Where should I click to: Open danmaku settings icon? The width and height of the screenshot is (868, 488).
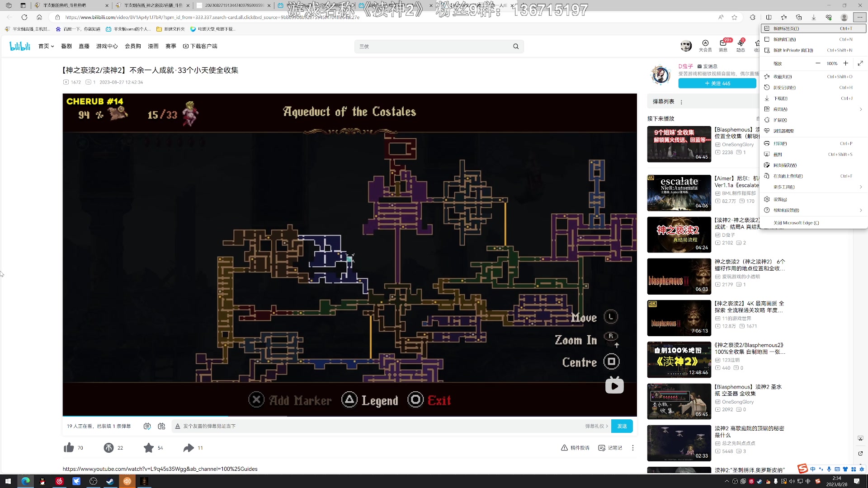point(161,426)
